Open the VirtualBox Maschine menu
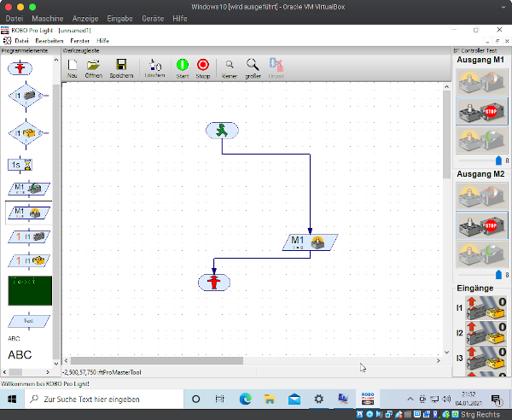 48,19
